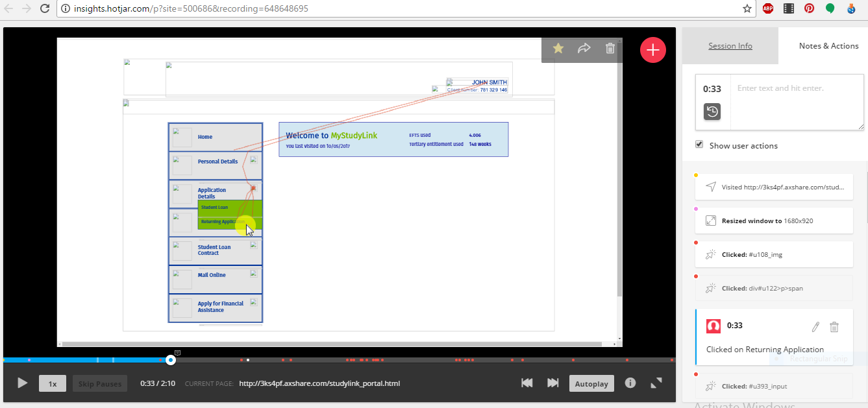Click the current page URL text
Image resolution: width=868 pixels, height=408 pixels.
point(319,383)
